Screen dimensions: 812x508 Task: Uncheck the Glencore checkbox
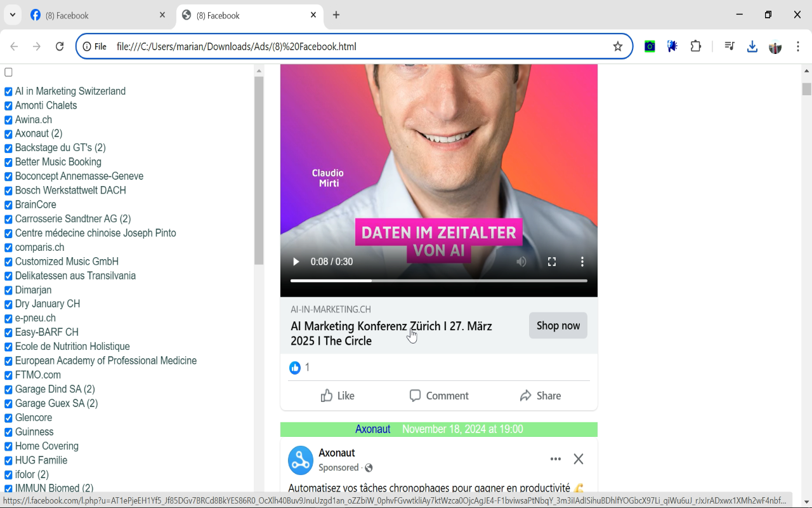8,418
